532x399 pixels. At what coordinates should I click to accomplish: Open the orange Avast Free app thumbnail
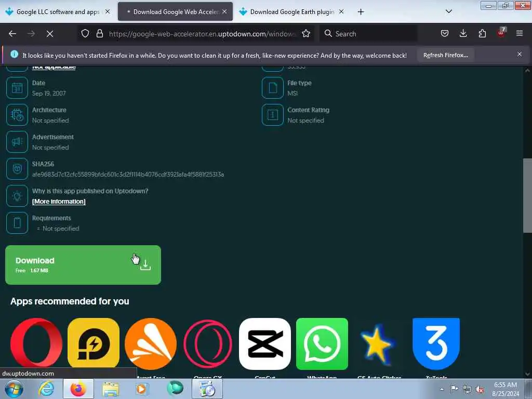[x=151, y=344]
